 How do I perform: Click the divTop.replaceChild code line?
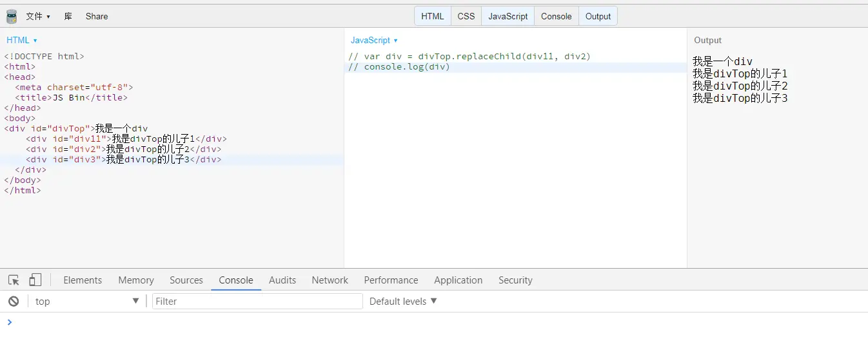pos(469,57)
